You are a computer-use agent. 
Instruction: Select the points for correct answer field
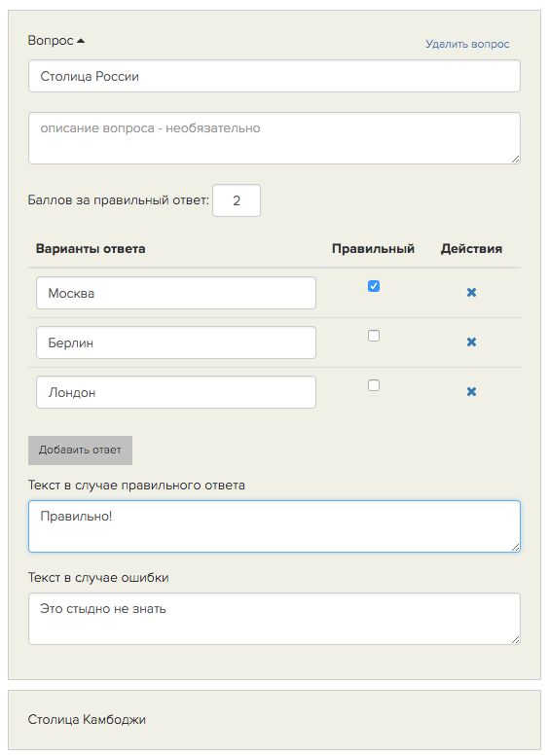[237, 200]
